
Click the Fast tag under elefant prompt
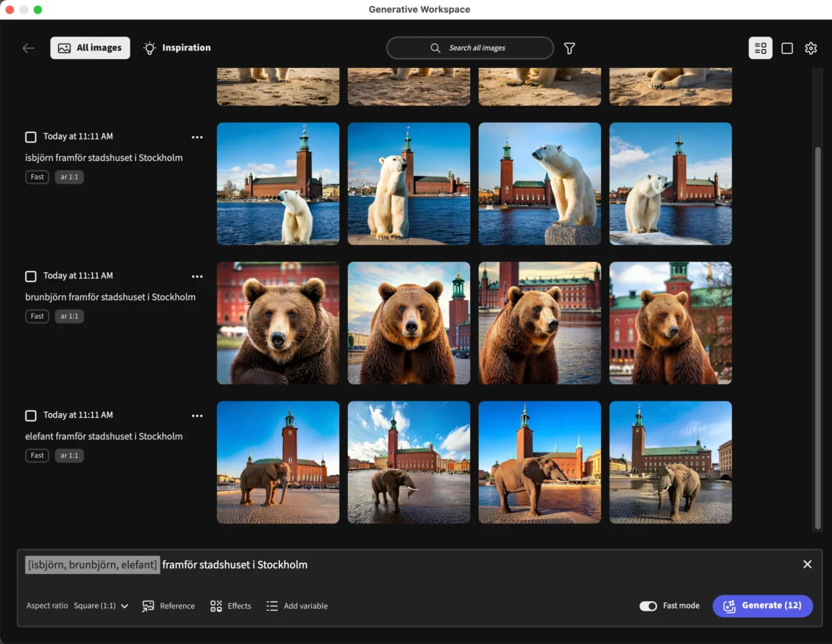pyautogui.click(x=37, y=455)
